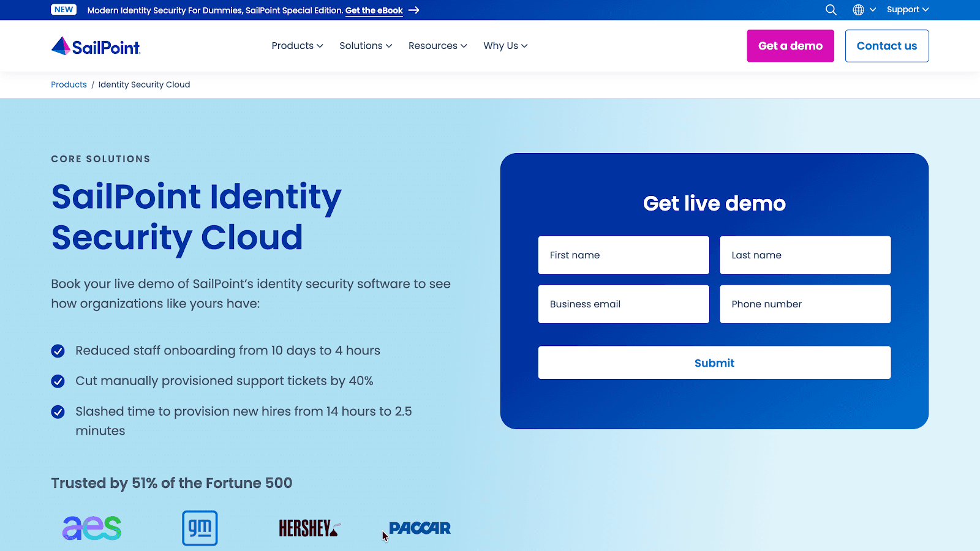Open the Solutions dropdown
The image size is (980, 551).
pyautogui.click(x=365, y=45)
